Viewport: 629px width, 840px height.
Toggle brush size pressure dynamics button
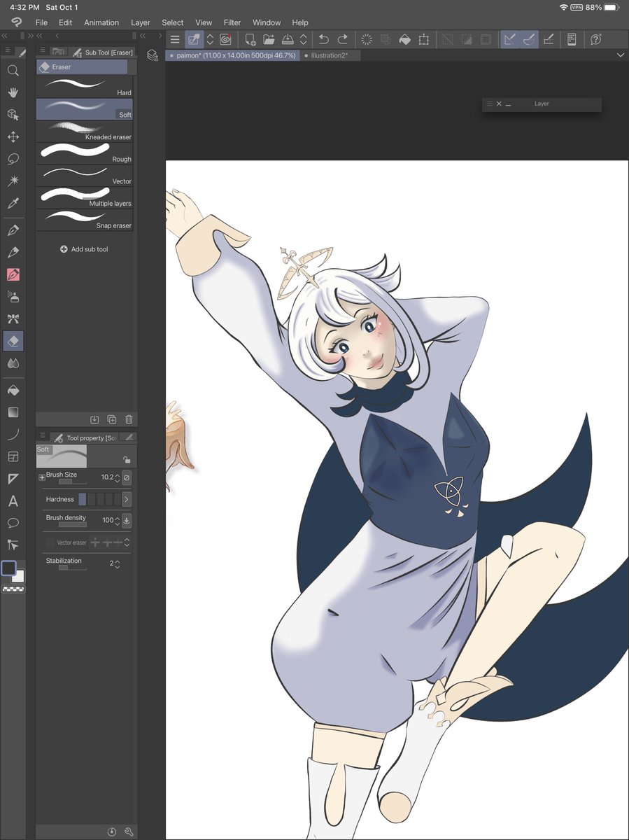(x=127, y=477)
